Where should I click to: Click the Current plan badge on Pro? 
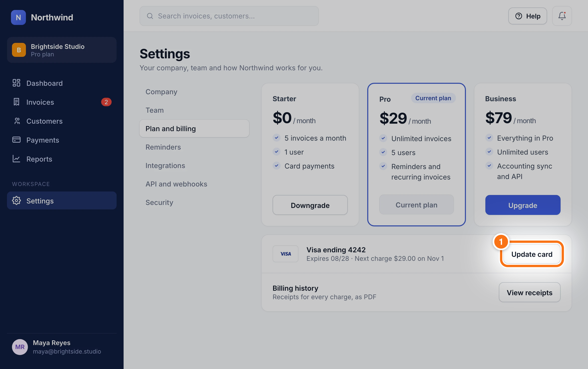click(433, 98)
